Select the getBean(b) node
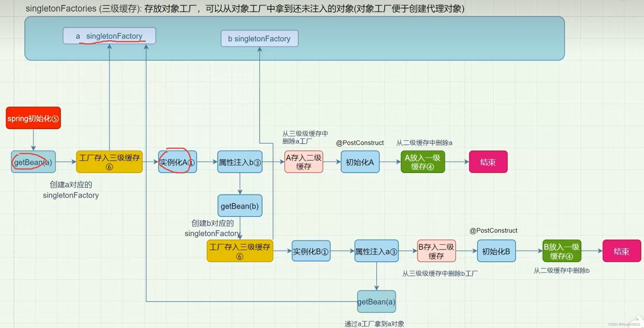The height and width of the screenshot is (328, 644). pyautogui.click(x=240, y=206)
